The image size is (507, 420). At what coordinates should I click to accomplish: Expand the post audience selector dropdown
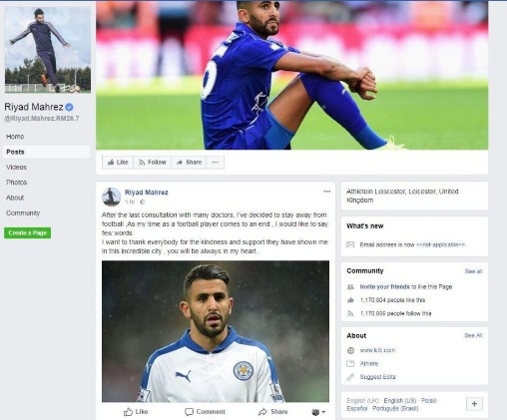tap(318, 412)
